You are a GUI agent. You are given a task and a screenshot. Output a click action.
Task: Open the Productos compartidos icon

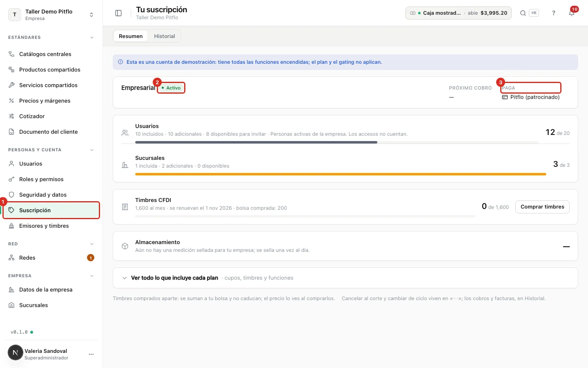11,70
